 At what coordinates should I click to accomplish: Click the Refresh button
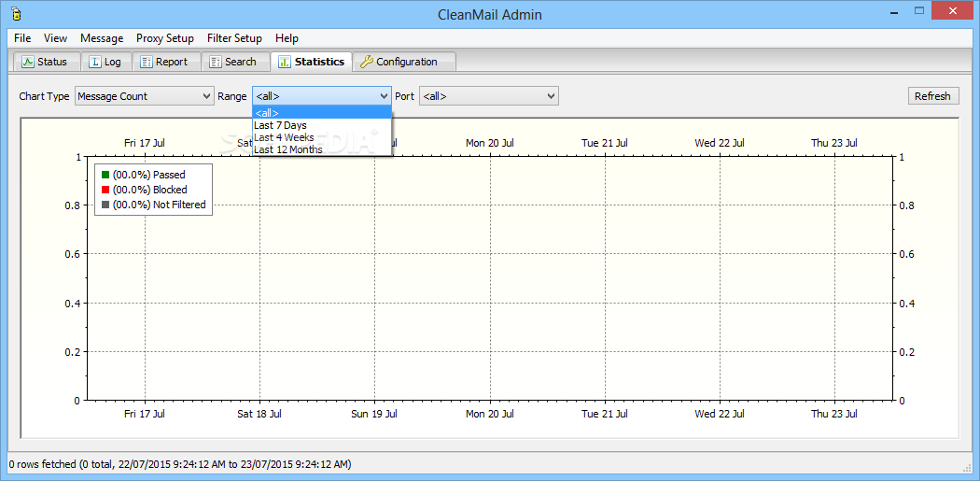tap(933, 96)
